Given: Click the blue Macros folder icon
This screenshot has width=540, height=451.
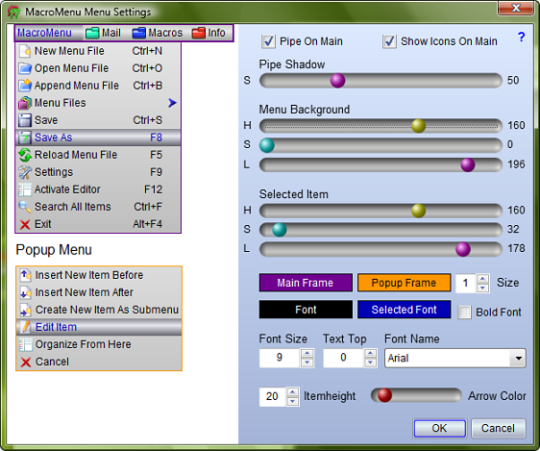Looking at the screenshot, I should (139, 33).
